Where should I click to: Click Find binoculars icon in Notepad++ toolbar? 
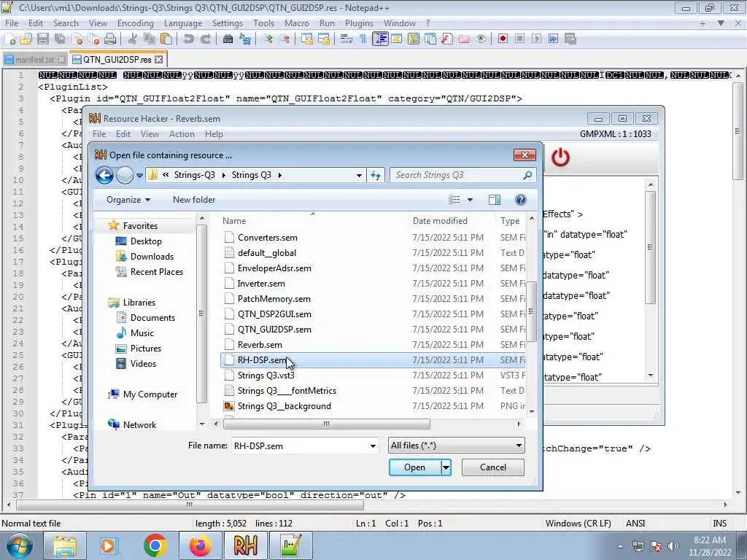[x=228, y=39]
